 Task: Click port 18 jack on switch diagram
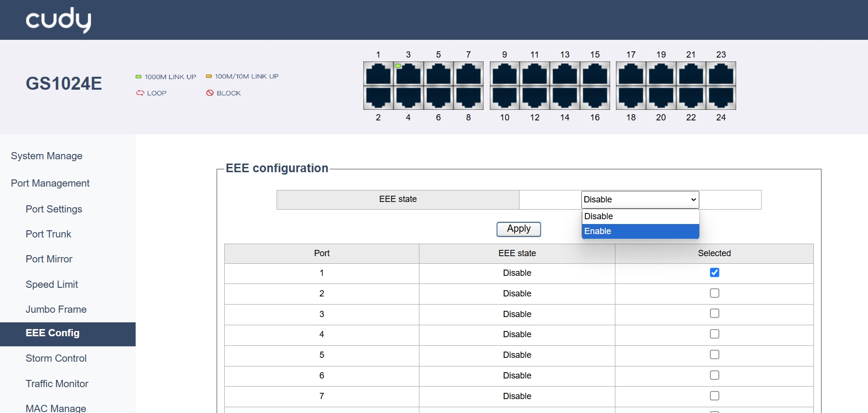pyautogui.click(x=631, y=97)
